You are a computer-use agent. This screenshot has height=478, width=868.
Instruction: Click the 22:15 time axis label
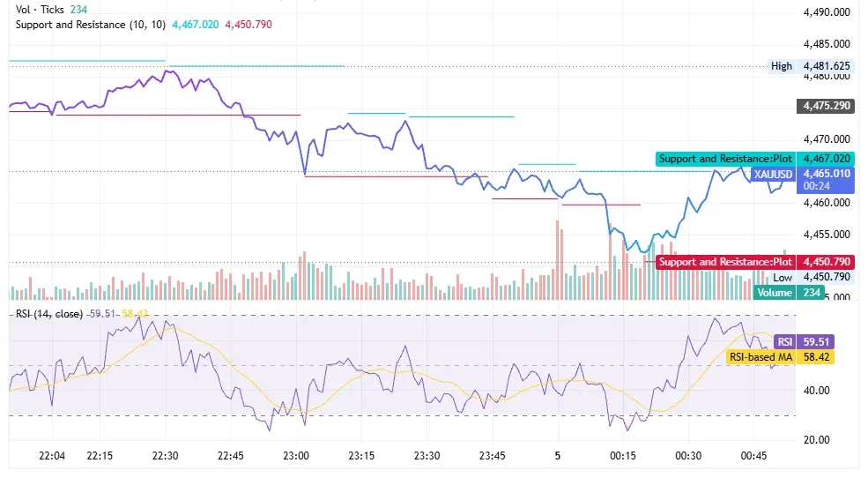pos(100,456)
